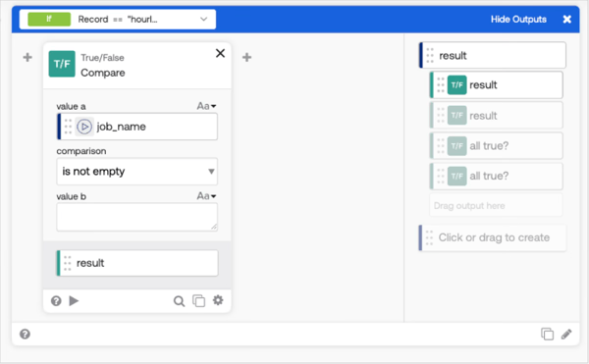
Task: Click 'Click or drag to create' output
Action: (x=493, y=237)
